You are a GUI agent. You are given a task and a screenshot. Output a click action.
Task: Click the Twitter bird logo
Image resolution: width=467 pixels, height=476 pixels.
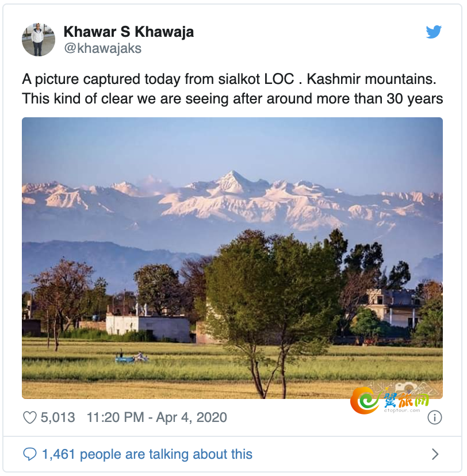coord(433,32)
